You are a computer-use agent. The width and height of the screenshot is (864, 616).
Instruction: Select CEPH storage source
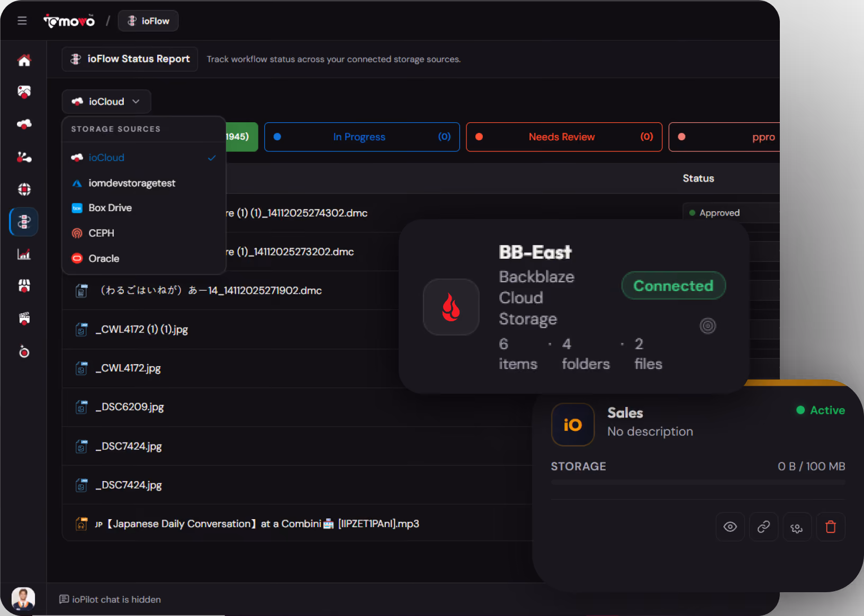[x=144, y=233]
